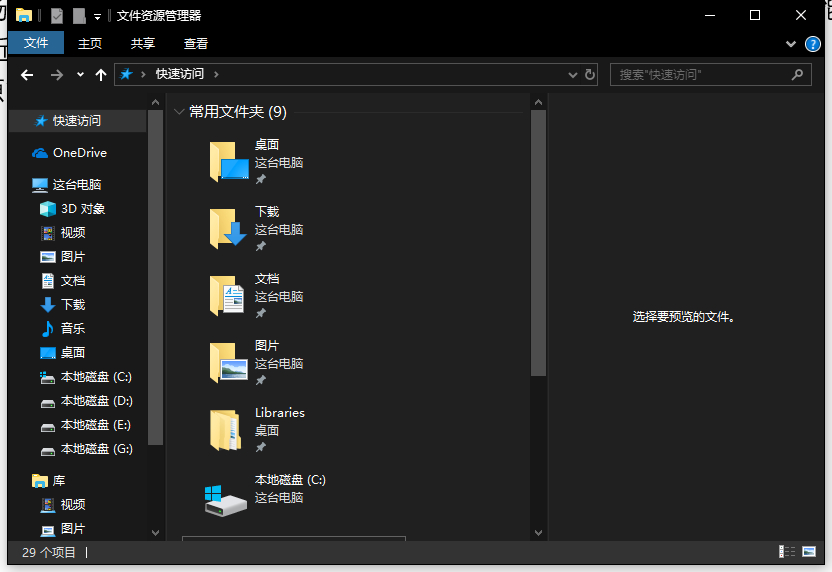Click the Libraries folder name text
This screenshot has height=572, width=832.
[280, 413]
